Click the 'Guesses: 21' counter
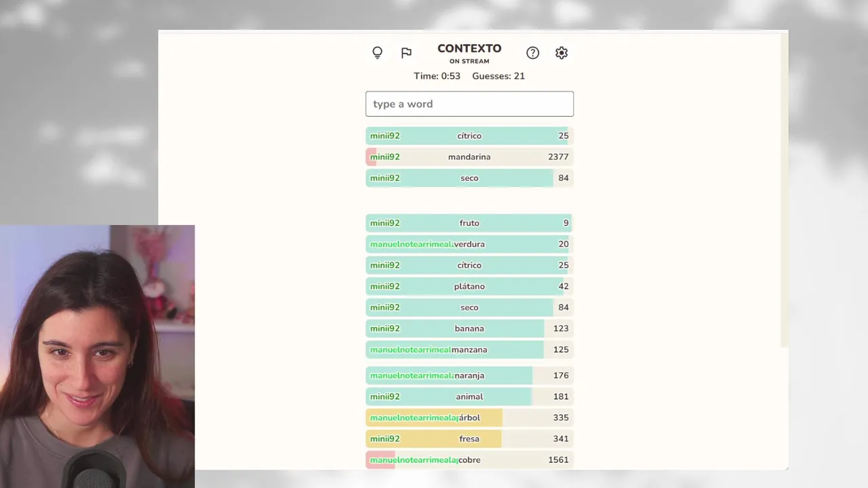 pyautogui.click(x=498, y=76)
